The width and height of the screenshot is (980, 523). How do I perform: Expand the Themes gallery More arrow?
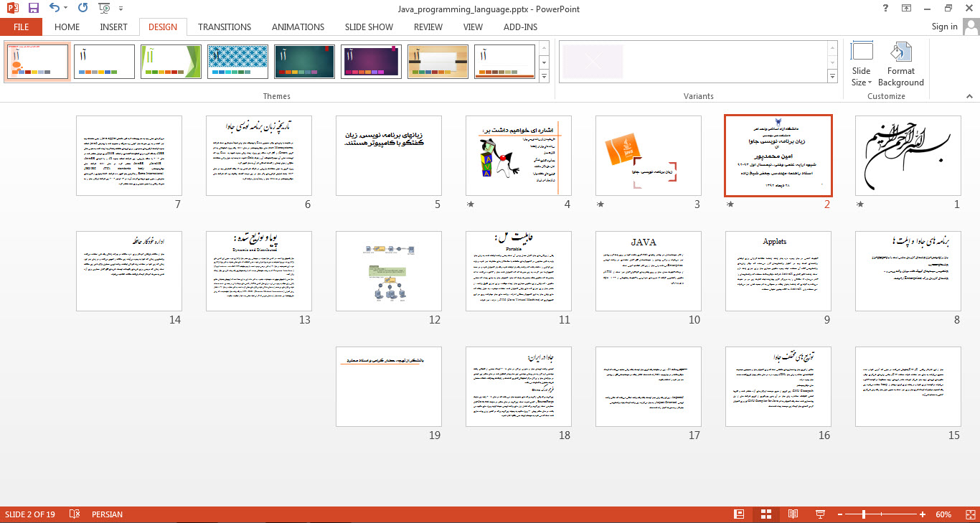tap(544, 76)
